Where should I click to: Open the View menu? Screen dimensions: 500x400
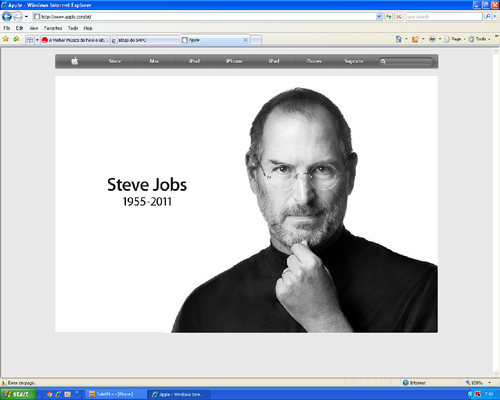point(33,28)
